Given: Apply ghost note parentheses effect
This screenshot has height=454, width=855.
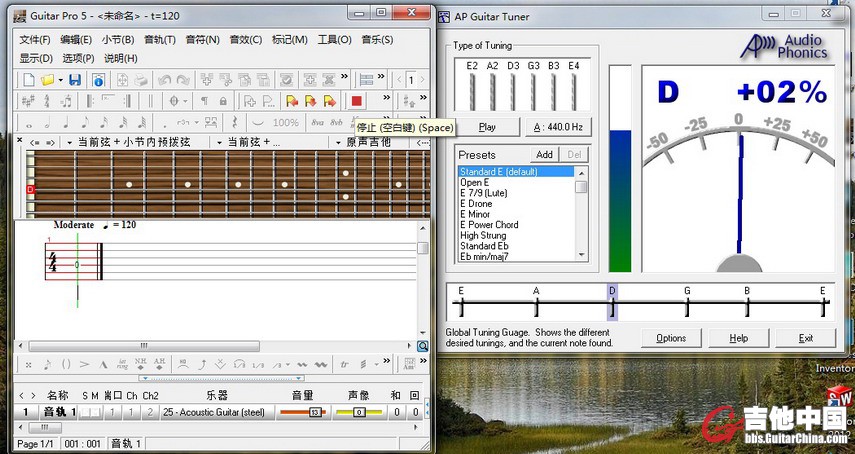Looking at the screenshot, I should (x=66, y=365).
